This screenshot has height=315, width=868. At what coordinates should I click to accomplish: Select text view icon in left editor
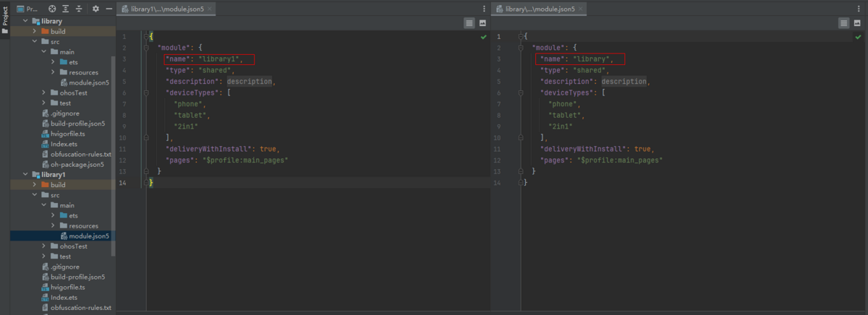(469, 23)
